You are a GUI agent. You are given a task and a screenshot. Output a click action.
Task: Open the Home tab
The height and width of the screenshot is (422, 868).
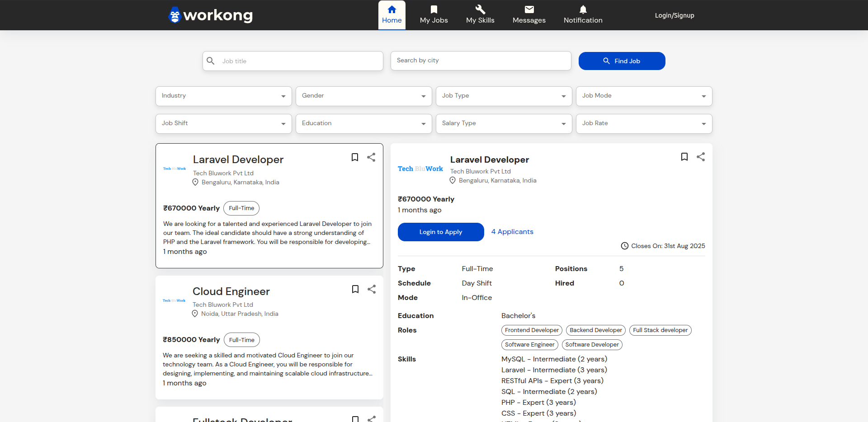(392, 15)
